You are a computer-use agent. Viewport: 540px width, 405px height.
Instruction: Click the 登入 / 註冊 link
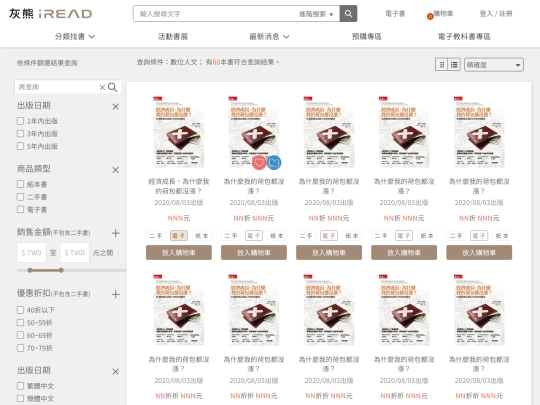(496, 14)
